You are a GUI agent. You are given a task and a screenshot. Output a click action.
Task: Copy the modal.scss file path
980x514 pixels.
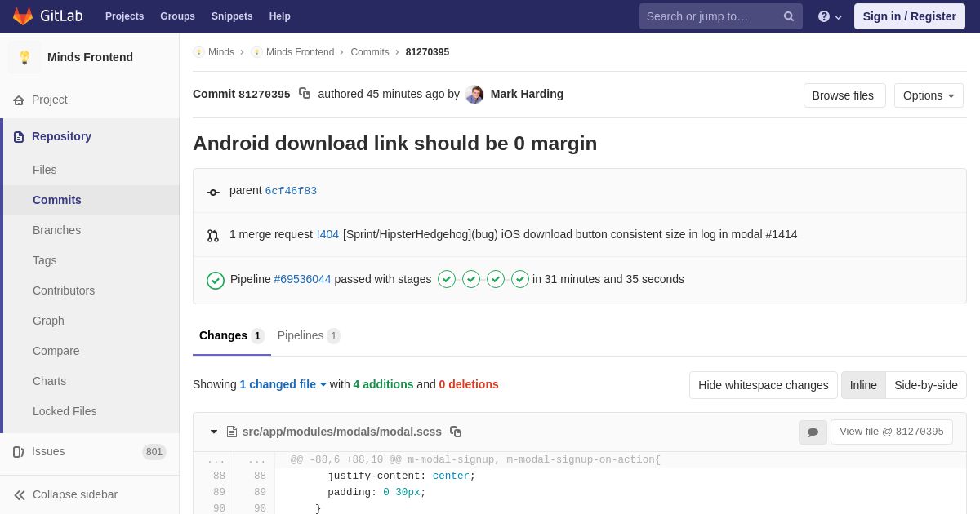pos(456,432)
